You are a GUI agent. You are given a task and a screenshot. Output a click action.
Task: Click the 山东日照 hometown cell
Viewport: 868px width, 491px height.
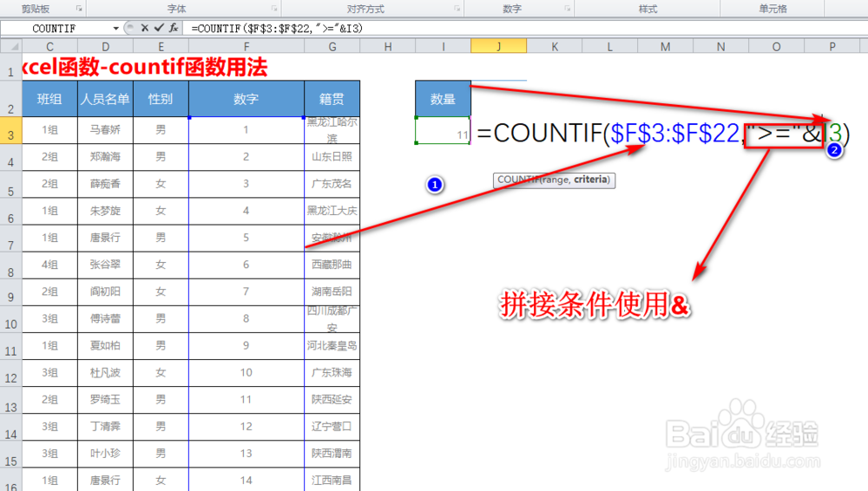pyautogui.click(x=332, y=157)
